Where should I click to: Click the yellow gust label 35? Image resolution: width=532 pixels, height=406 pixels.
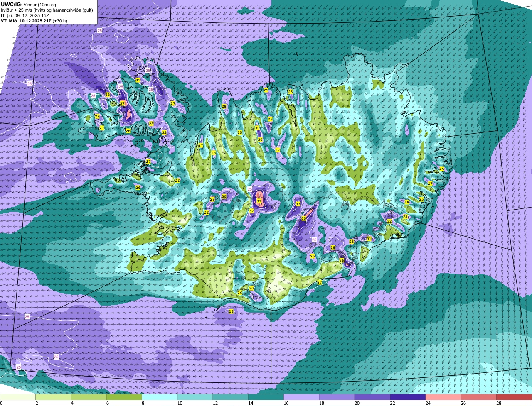point(304,218)
